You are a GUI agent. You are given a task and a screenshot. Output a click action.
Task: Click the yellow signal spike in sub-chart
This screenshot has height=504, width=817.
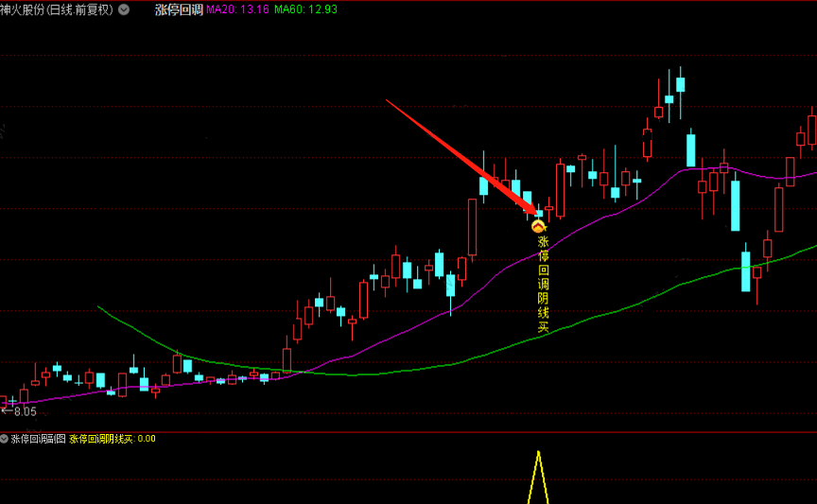click(x=538, y=477)
